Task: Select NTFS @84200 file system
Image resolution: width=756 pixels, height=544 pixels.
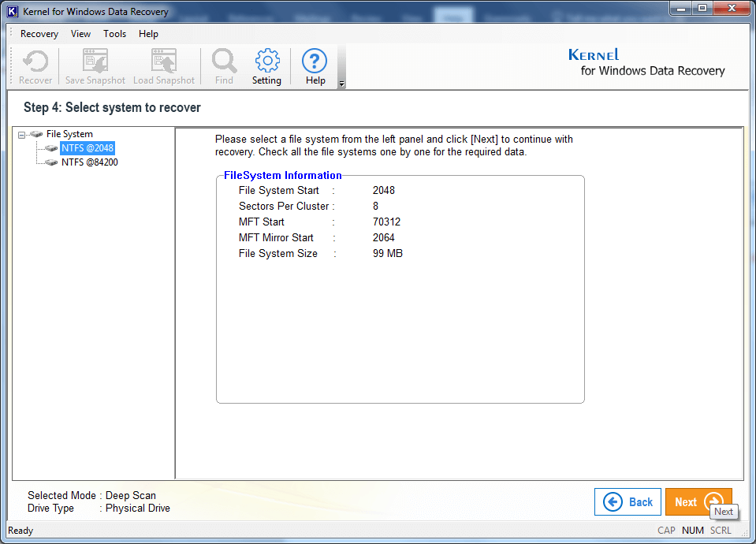Action: tap(90, 162)
